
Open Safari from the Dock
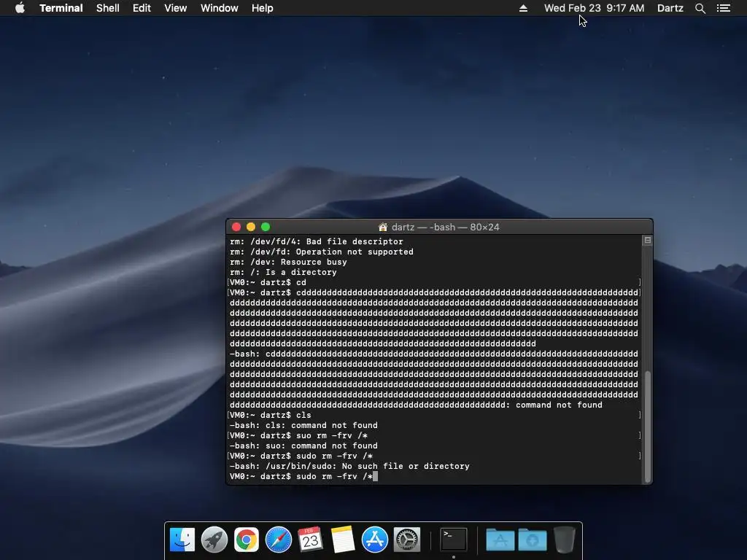(278, 540)
